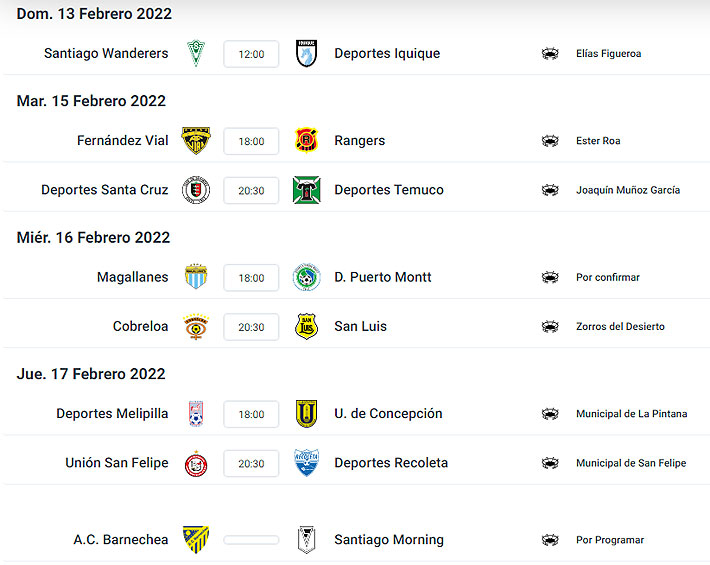
Task: Click the A.C. Barnechea crest
Action: click(x=196, y=540)
